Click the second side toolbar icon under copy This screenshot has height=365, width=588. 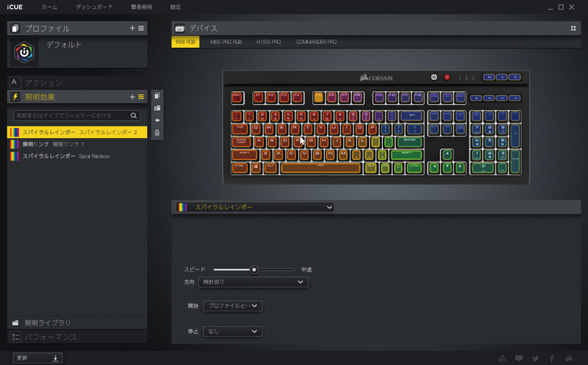click(x=157, y=108)
